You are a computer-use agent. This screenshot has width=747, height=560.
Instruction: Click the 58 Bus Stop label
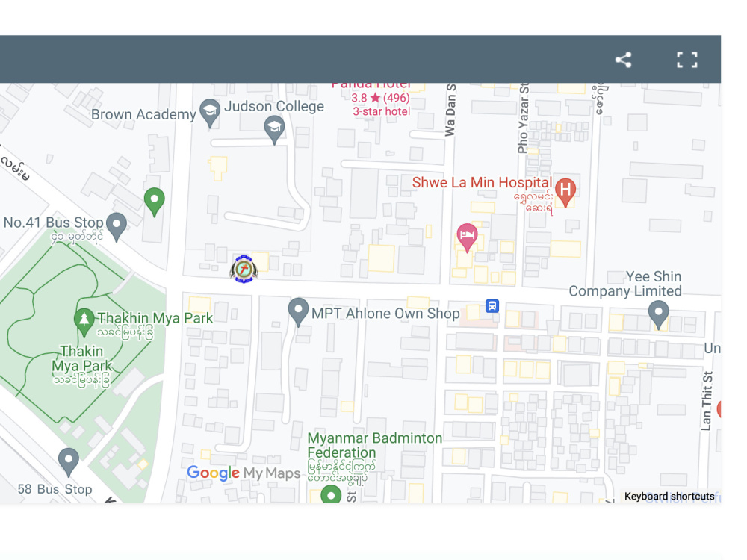55,489
